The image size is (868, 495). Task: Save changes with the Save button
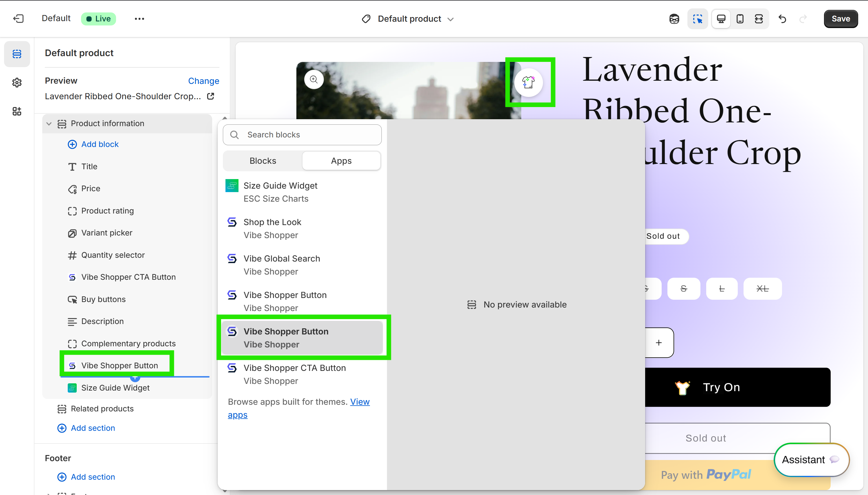tap(841, 19)
